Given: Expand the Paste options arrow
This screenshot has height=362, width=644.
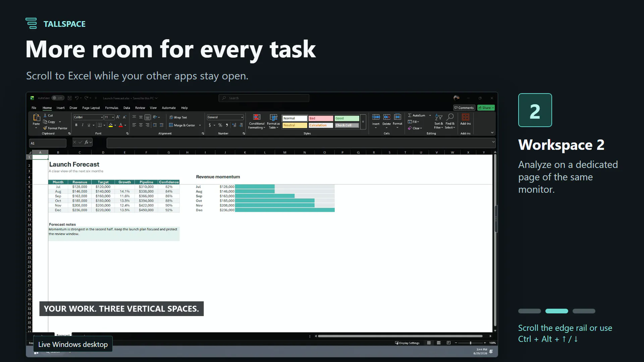Looking at the screenshot, I should (x=36, y=128).
